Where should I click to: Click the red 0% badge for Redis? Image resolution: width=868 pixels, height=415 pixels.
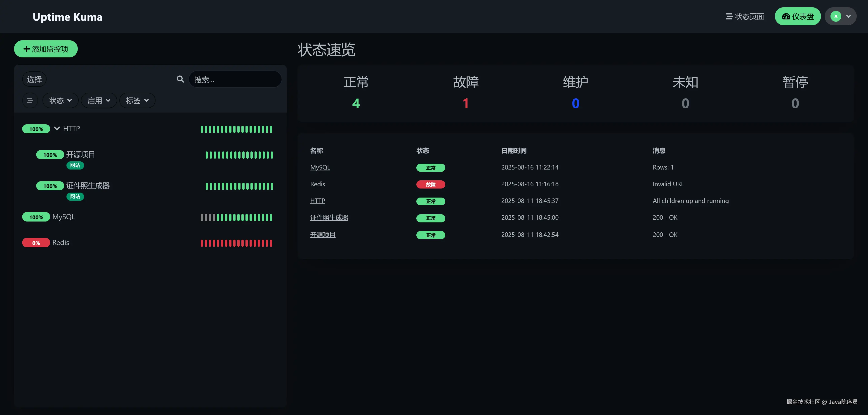[x=36, y=243]
